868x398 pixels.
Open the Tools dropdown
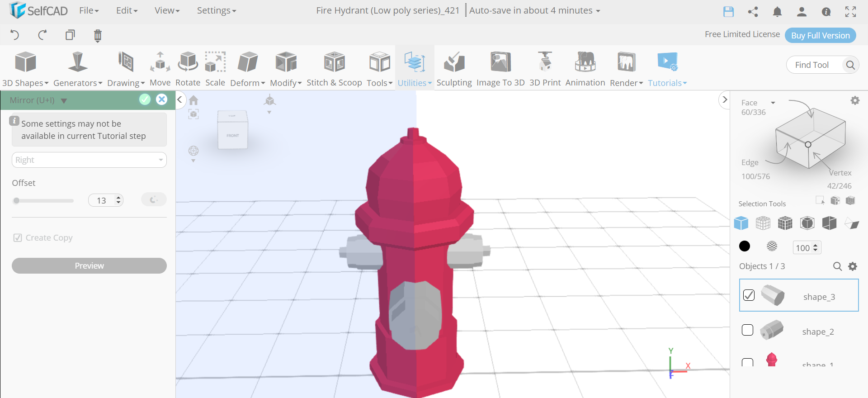(x=379, y=69)
